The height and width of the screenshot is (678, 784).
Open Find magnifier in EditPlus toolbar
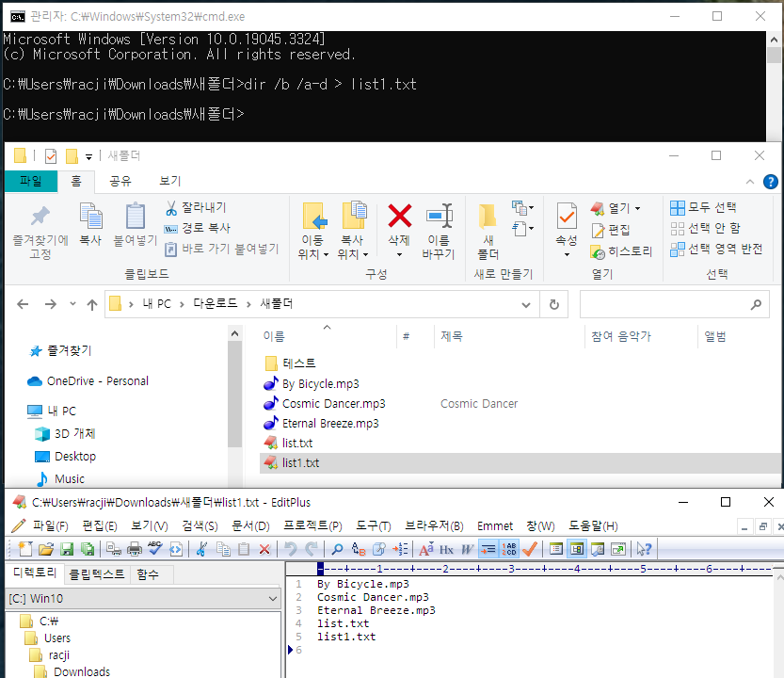338,549
